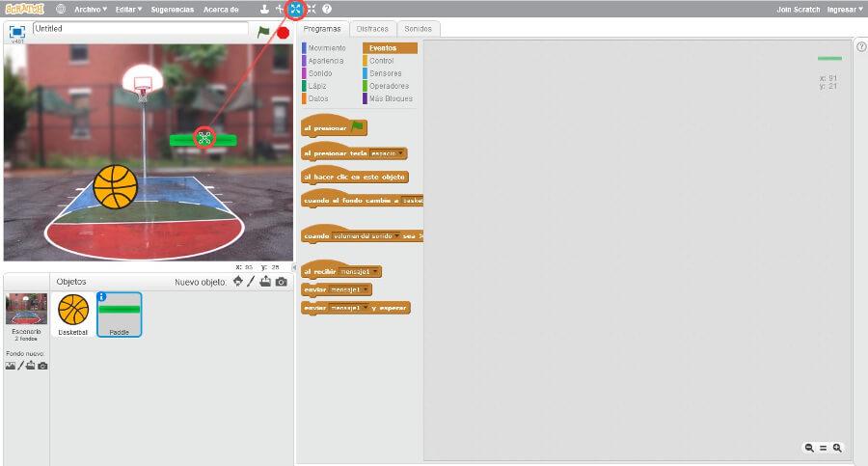Upload a backdrop from a file
868x466 pixels.
(x=31, y=366)
